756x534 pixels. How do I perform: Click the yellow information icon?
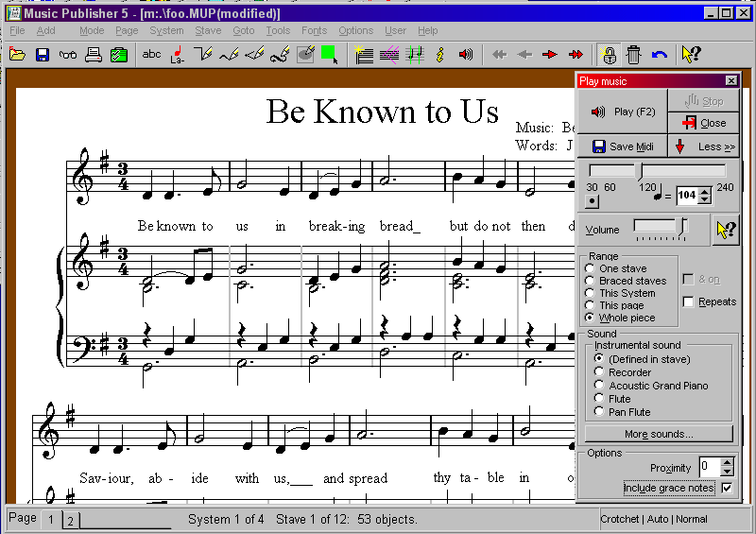(x=439, y=55)
